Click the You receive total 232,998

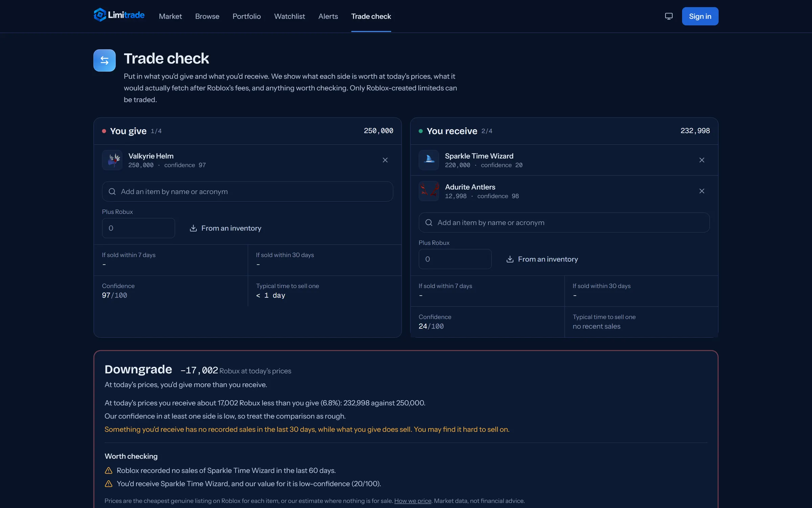695,131
